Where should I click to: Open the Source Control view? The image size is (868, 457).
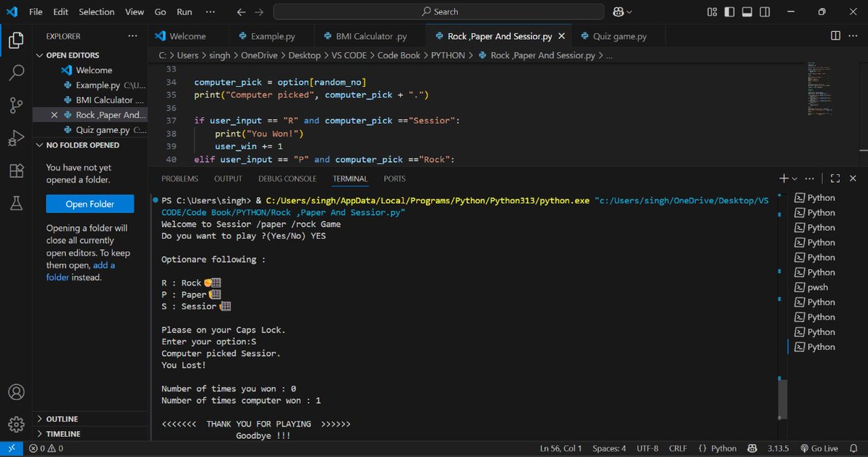[16, 106]
